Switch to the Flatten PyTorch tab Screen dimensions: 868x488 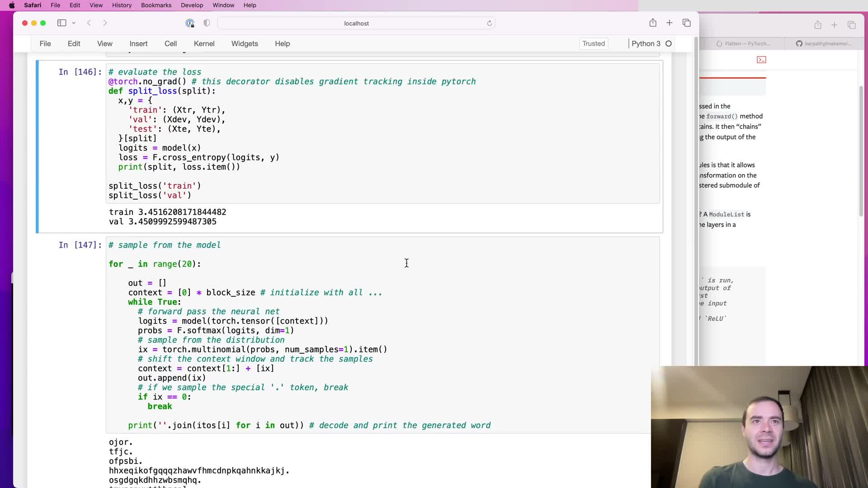pos(744,43)
